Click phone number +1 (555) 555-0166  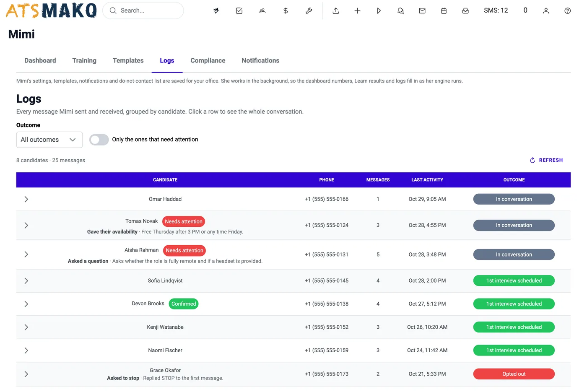[327, 199]
